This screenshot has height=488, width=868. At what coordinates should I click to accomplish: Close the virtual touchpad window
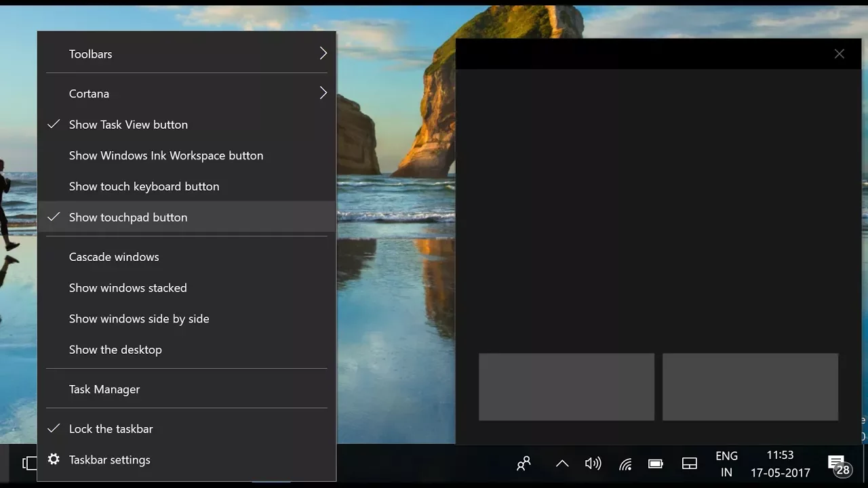tap(840, 54)
